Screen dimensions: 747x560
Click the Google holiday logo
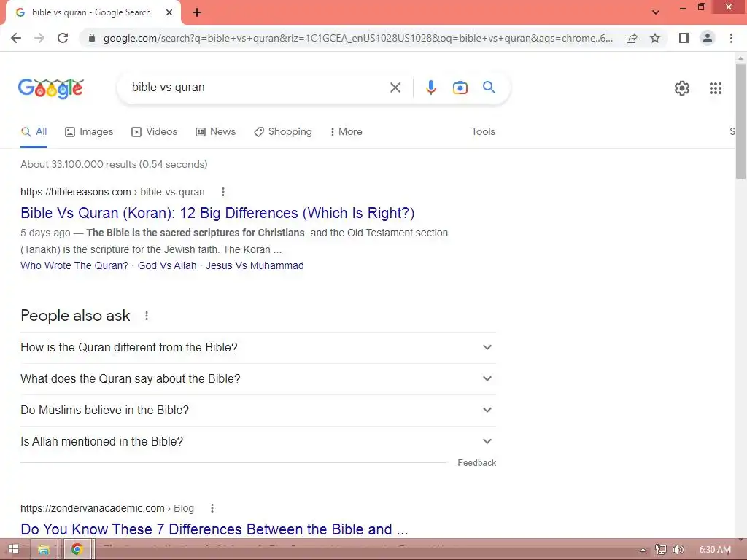[x=51, y=88]
